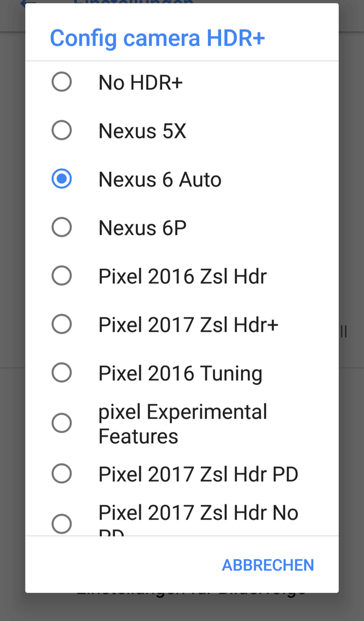
Task: Choose the Pixel 2016 Tuning radio button
Action: coord(62,373)
